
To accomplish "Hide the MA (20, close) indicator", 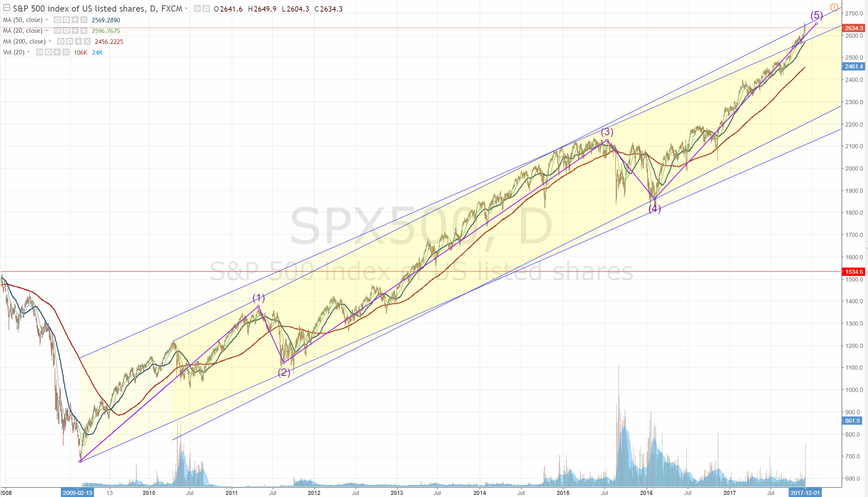I will (58, 31).
